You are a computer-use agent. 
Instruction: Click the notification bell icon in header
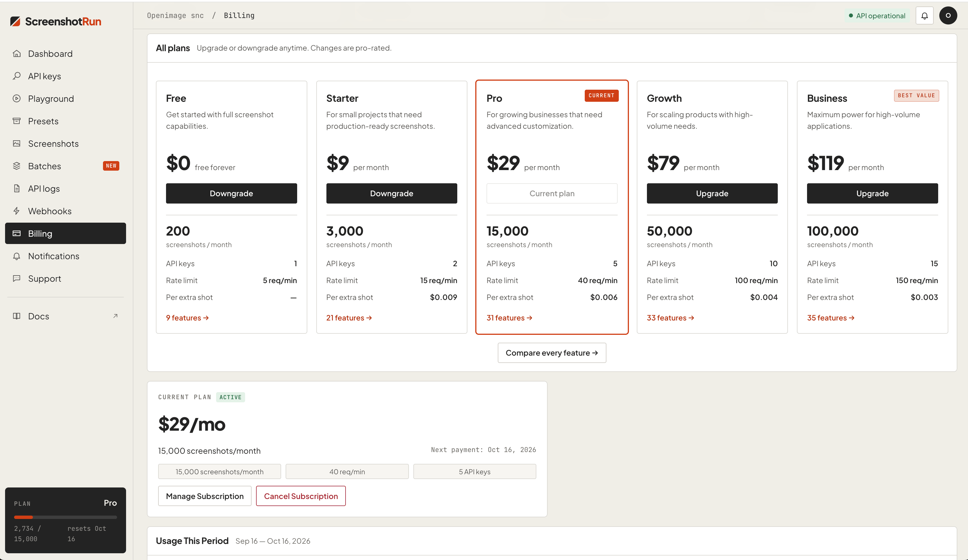[x=924, y=16]
